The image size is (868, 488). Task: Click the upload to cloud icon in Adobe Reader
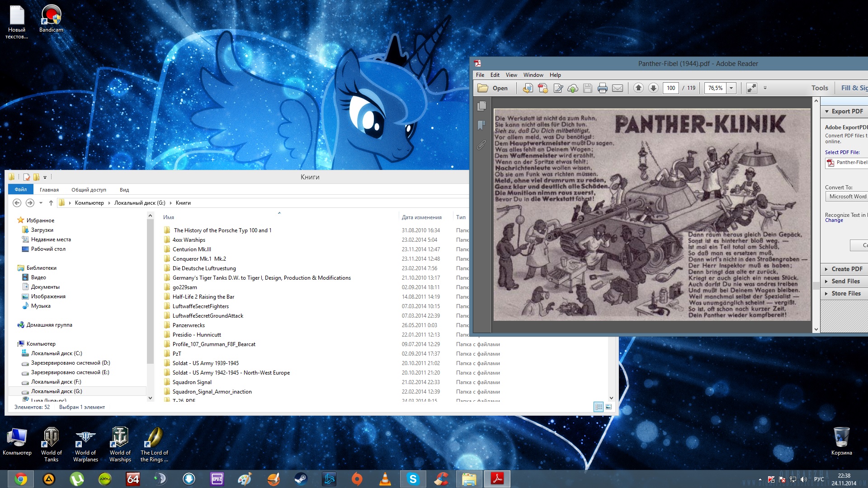point(573,88)
